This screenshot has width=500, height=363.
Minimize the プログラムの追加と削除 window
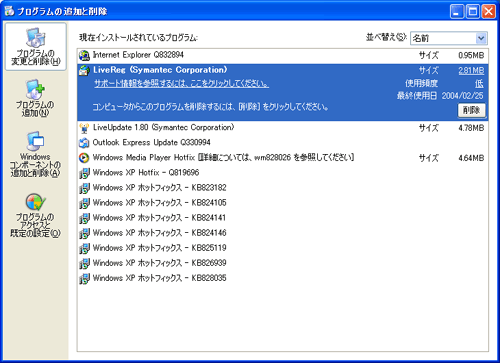click(457, 12)
